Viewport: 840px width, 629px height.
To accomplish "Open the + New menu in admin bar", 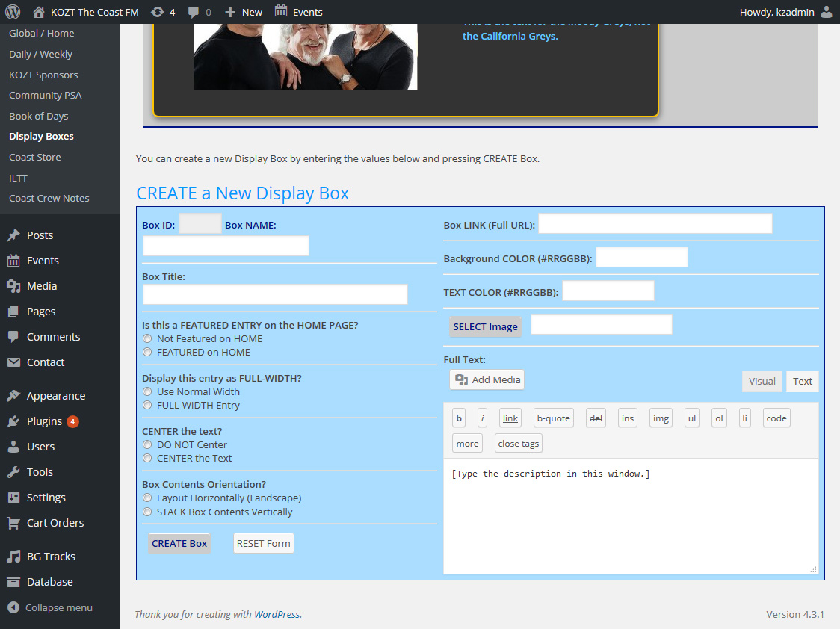I will click(x=244, y=12).
